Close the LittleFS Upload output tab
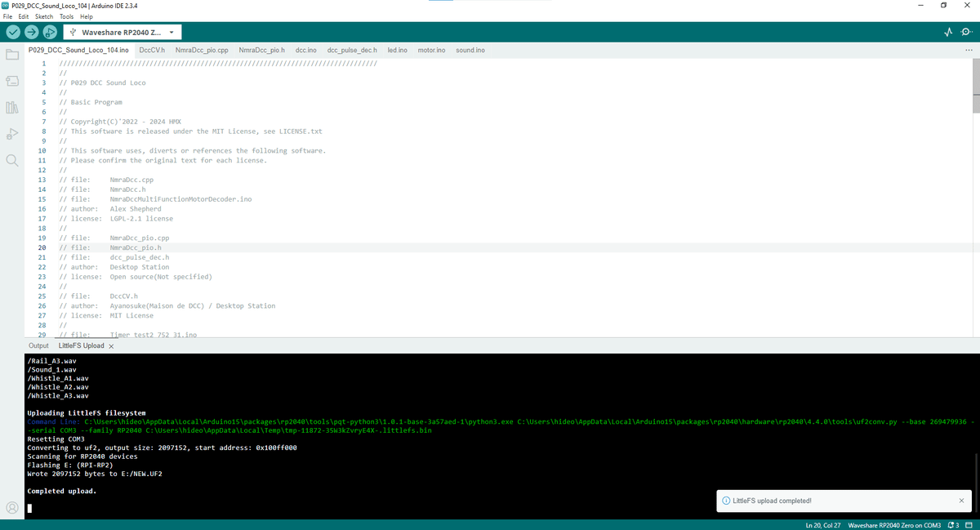This screenshot has height=530, width=980. coord(111,346)
